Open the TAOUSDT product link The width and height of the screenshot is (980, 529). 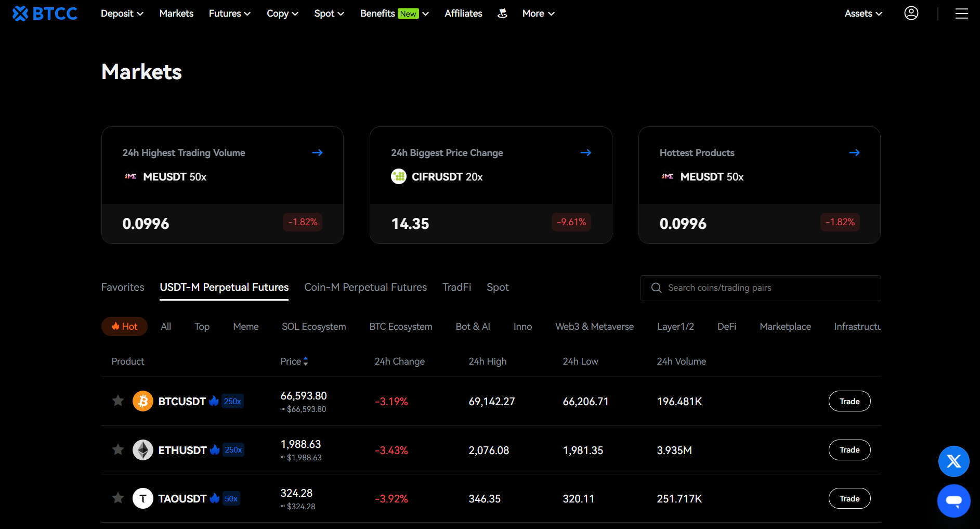pyautogui.click(x=182, y=498)
